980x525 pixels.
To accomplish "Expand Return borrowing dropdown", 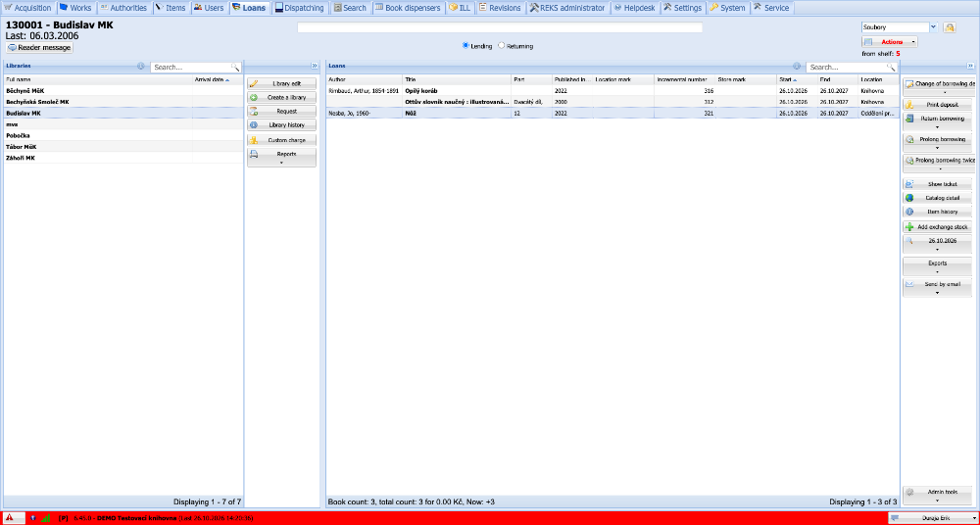I will 937,121.
